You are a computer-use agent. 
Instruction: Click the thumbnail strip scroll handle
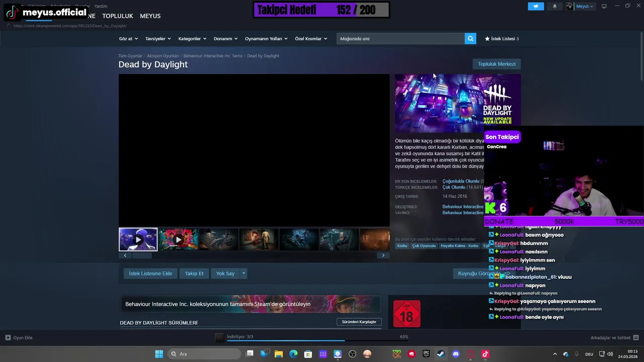(141, 255)
